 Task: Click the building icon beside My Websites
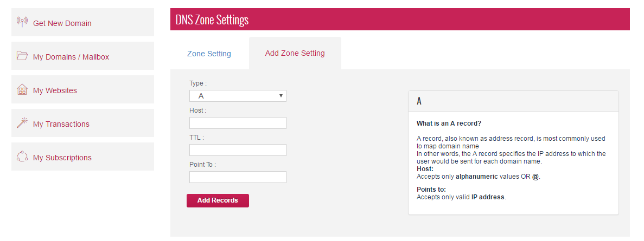[22, 89]
